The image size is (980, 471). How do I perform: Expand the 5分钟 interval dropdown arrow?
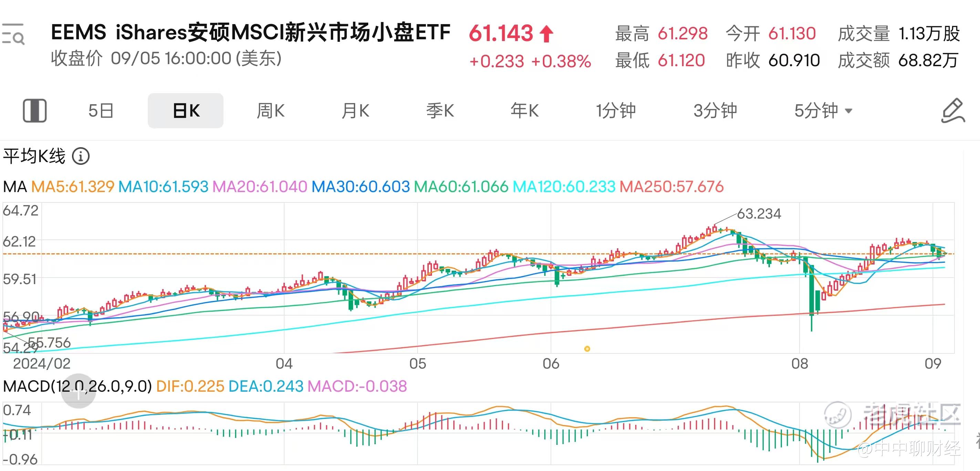pos(849,111)
